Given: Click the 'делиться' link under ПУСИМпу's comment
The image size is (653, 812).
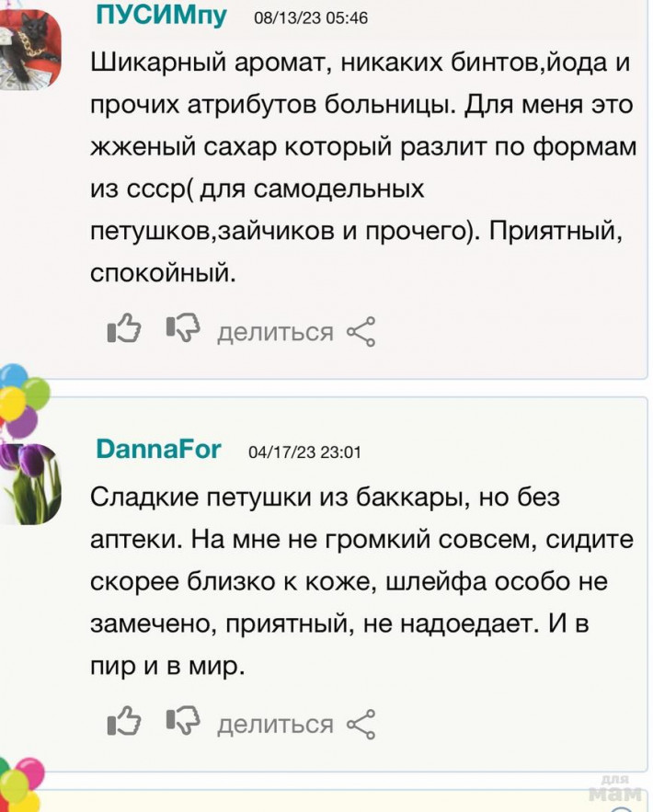Looking at the screenshot, I should coord(275,332).
